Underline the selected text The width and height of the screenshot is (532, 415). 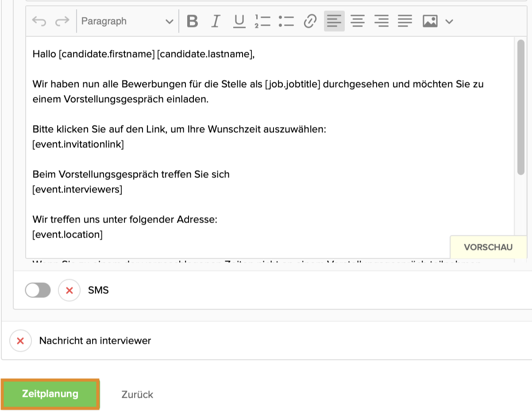(239, 21)
